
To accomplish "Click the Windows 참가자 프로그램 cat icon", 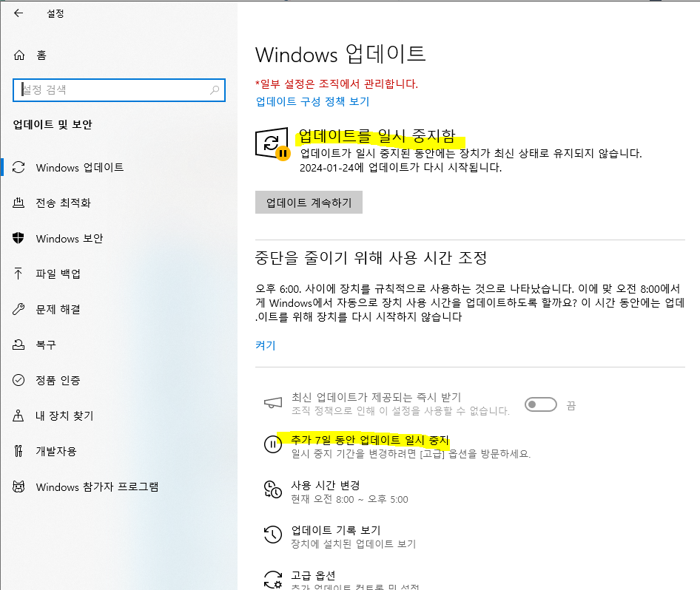I will (18, 486).
